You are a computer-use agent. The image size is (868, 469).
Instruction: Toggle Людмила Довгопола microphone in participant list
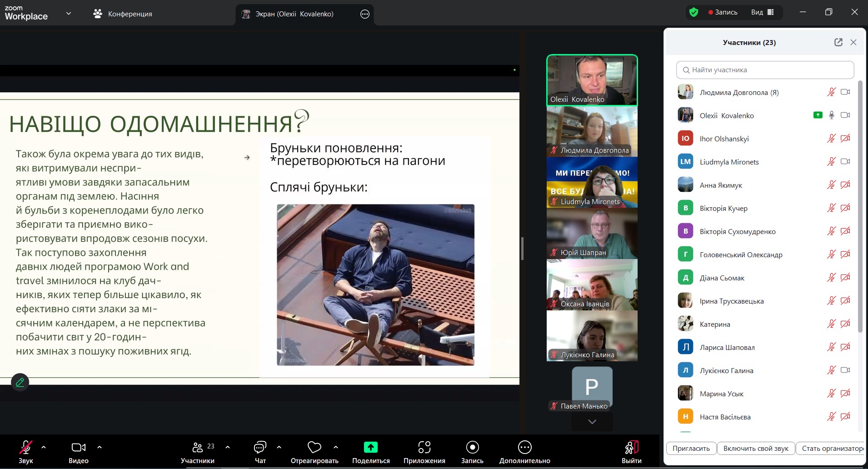click(831, 92)
